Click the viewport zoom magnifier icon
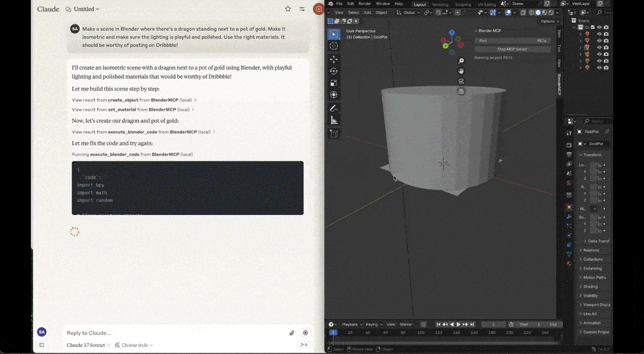 [461, 61]
